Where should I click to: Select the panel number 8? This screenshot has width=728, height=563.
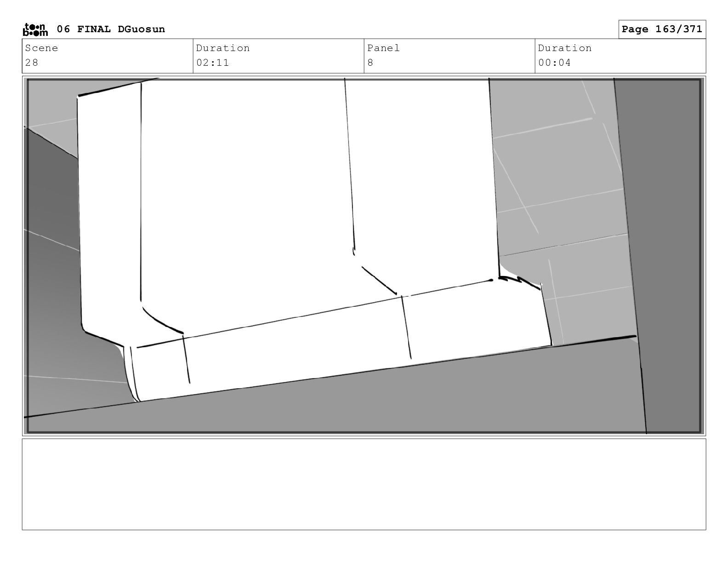pos(370,63)
